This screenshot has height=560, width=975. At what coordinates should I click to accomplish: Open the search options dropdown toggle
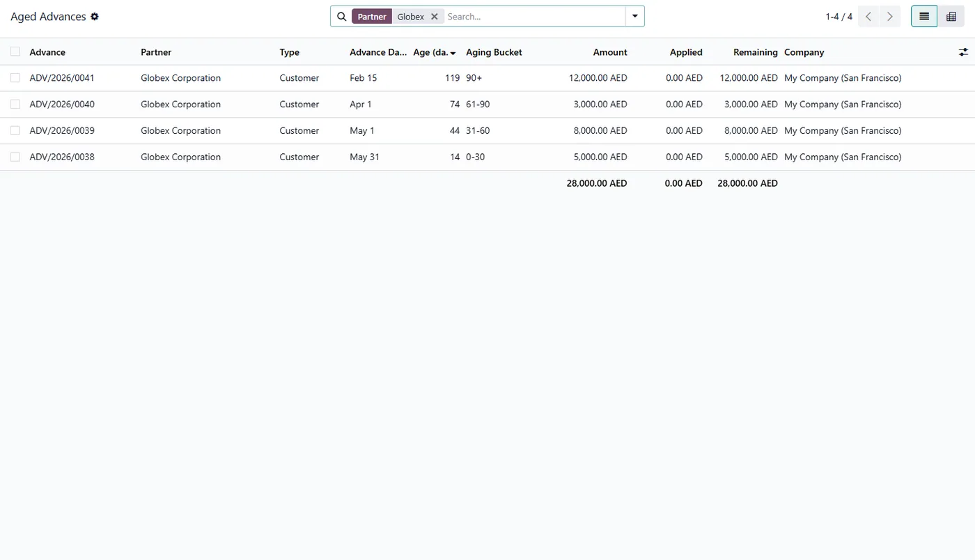click(634, 16)
